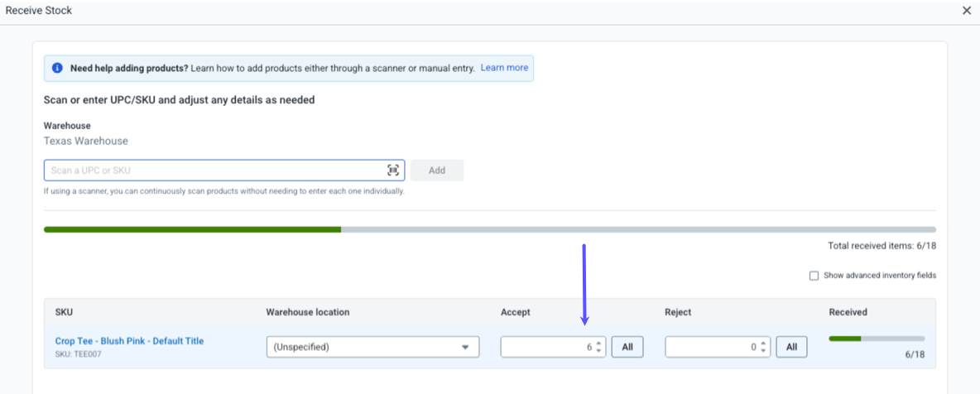The image size is (980, 394).
Task: Click the Warehouse location column header
Action: click(x=308, y=312)
